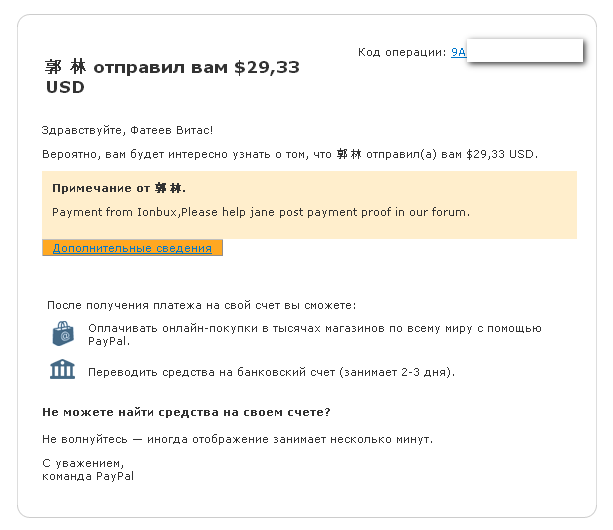Click the white box covering the operation code

click(x=525, y=50)
